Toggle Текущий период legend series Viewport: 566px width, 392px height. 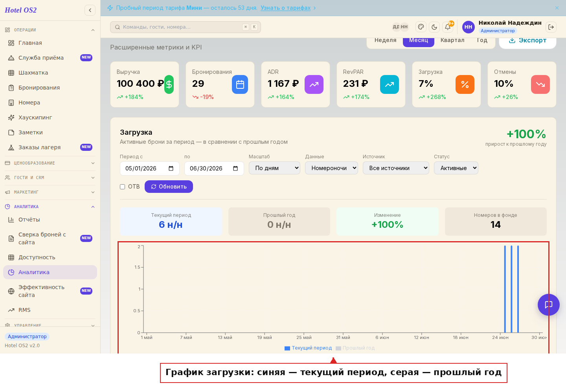click(308, 348)
